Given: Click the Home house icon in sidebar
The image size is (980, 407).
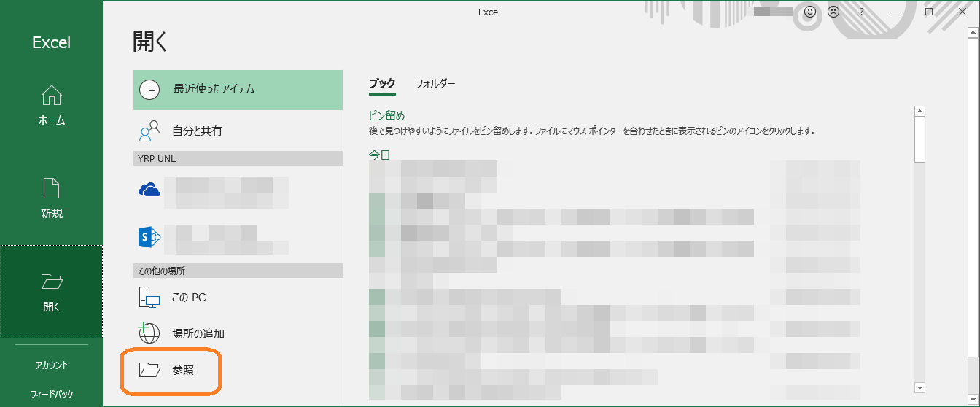Looking at the screenshot, I should [51, 96].
